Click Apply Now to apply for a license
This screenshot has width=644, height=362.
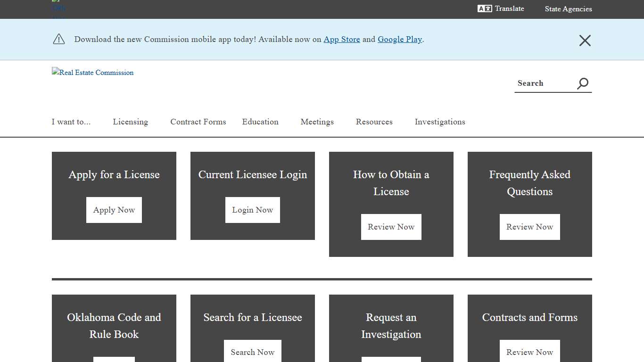pos(114,210)
